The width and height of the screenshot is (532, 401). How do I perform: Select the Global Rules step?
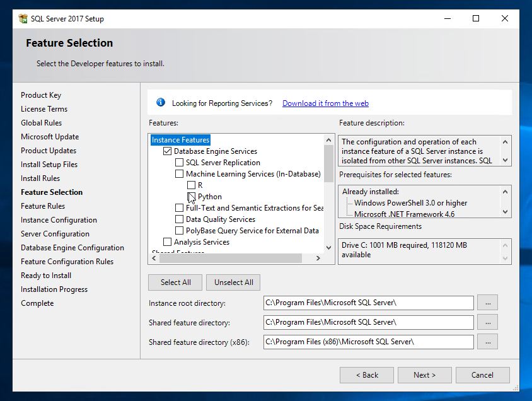41,123
